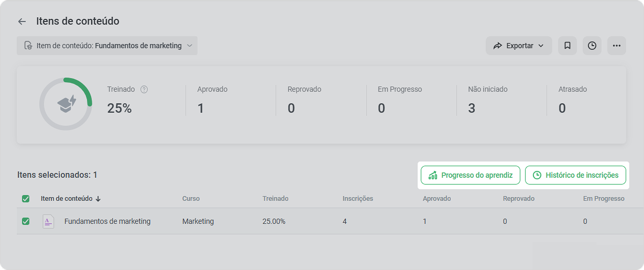Viewport: 644px width, 270px height.
Task: Expand the Exportar dropdown
Action: 519,46
